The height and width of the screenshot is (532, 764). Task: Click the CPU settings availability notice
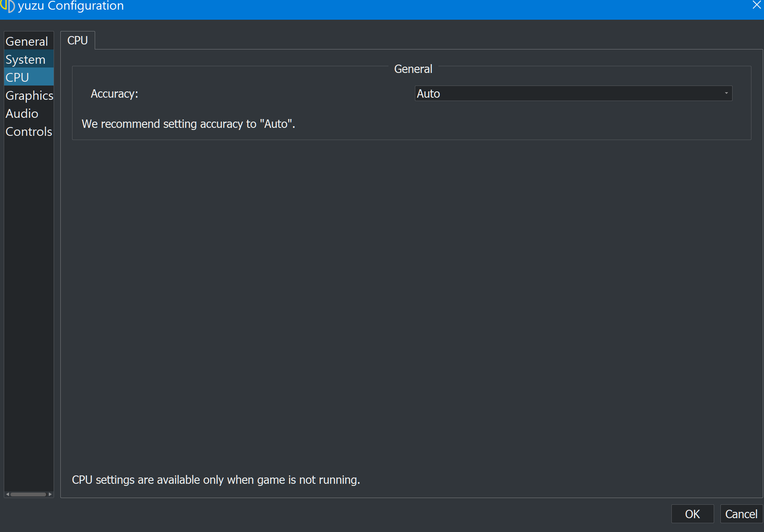click(216, 480)
